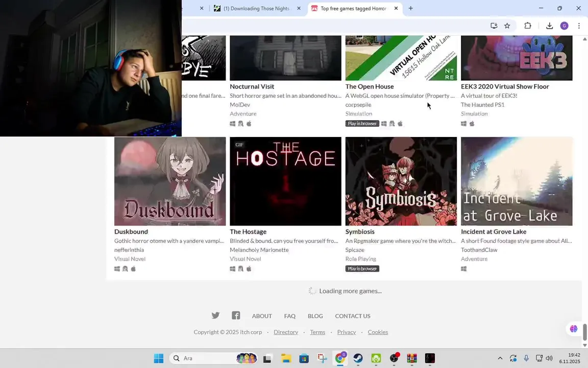Click the floating brain extension icon
Viewport: 588px width, 368px height.
pyautogui.click(x=574, y=329)
